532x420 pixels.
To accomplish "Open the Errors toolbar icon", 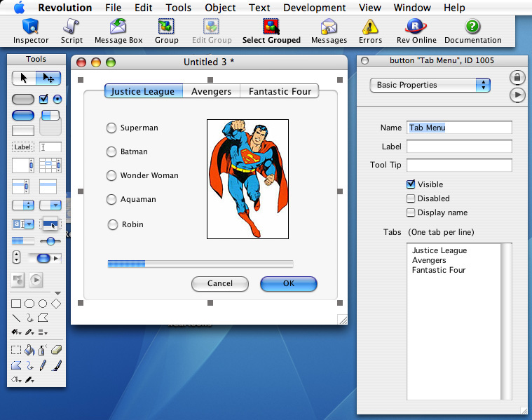I will point(370,32).
